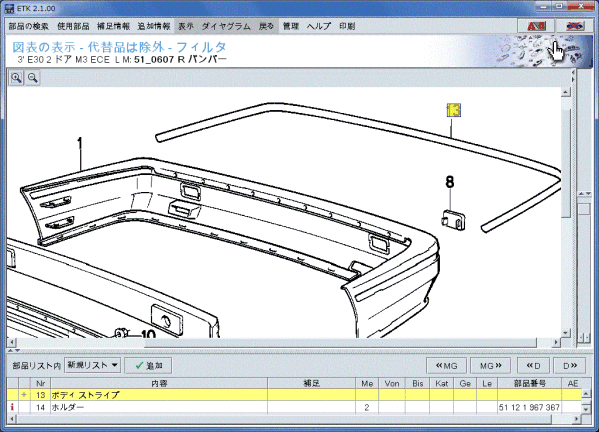Go to next main group with the MG» button
This screenshot has width=599, height=432.
pyautogui.click(x=490, y=366)
